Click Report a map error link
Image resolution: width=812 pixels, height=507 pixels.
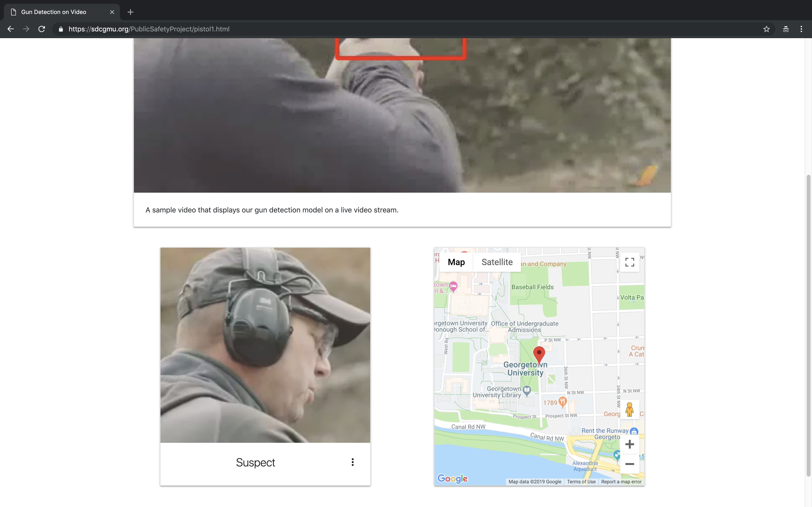point(621,482)
